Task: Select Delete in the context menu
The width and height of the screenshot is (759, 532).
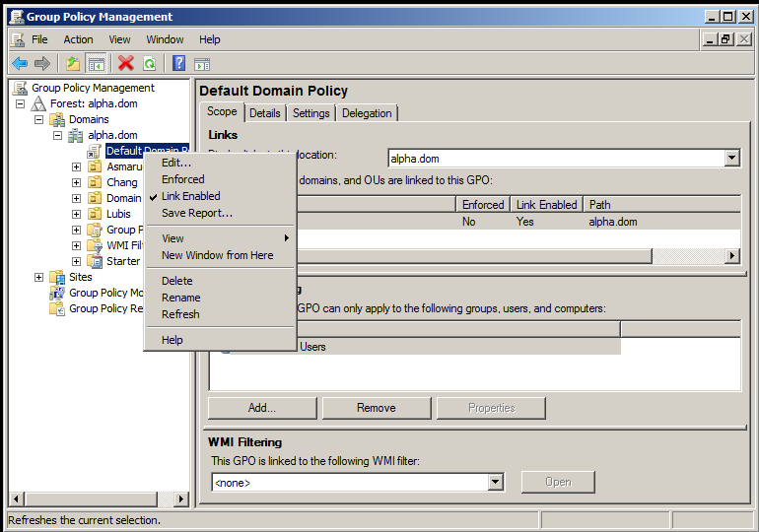Action: (220, 281)
